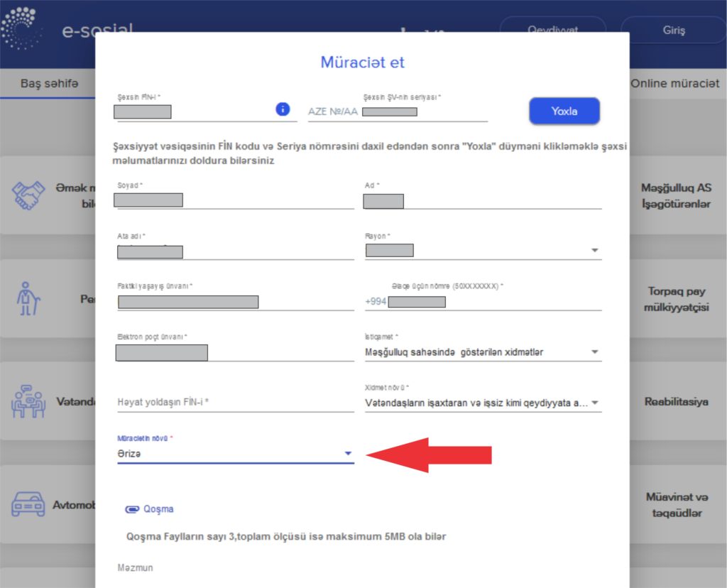Open the Rayon dropdown

click(594, 251)
